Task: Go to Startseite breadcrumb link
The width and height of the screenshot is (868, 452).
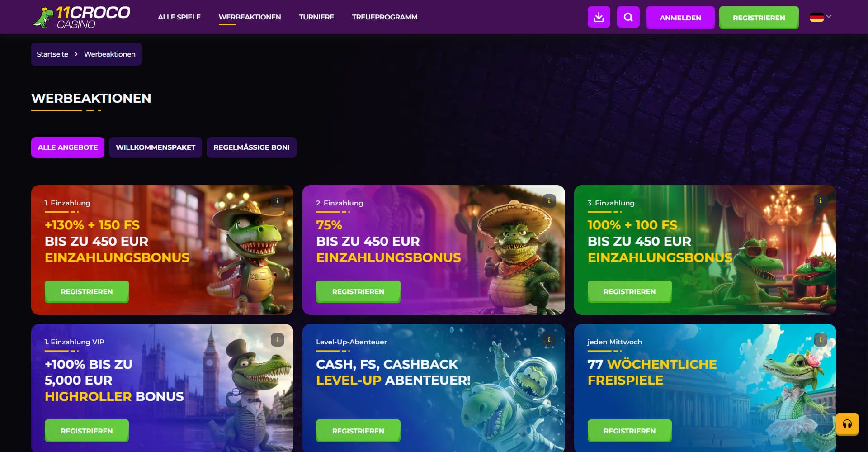Action: coord(52,54)
